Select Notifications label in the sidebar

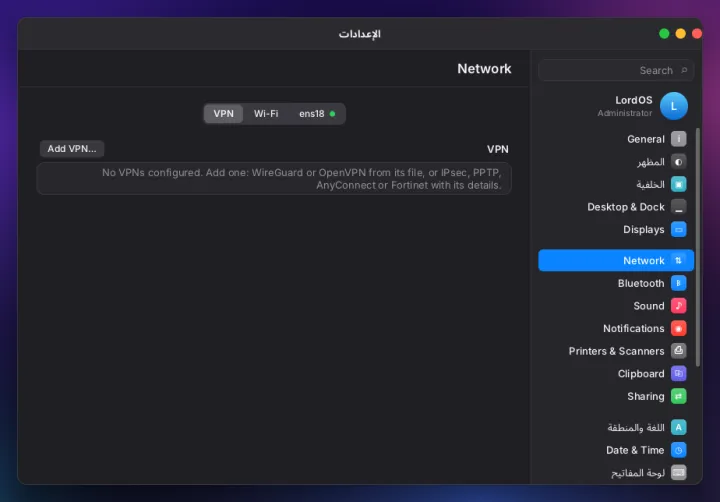[634, 328]
